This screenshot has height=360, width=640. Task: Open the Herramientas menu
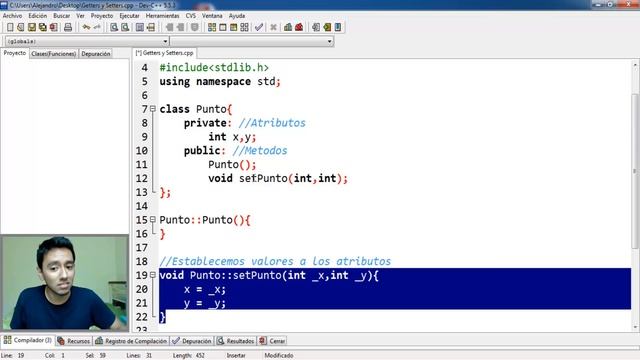162,16
